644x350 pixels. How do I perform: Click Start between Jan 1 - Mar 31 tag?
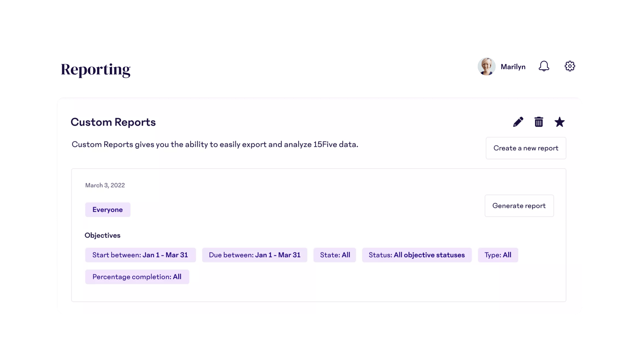coord(140,255)
